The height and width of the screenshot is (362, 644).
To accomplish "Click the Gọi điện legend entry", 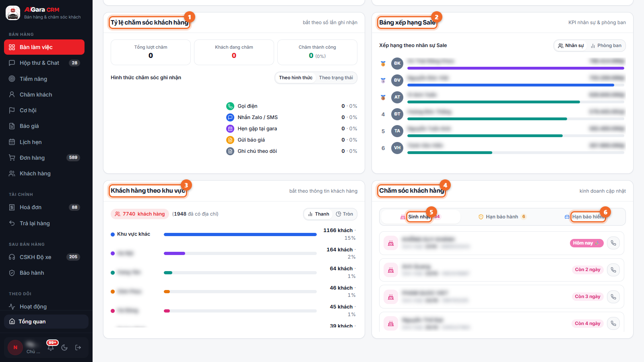I will pyautogui.click(x=292, y=106).
